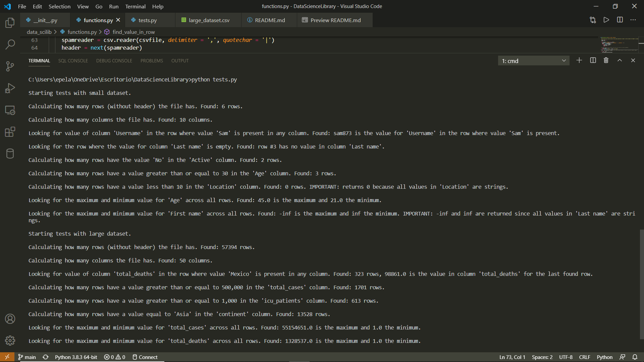This screenshot has height=362, width=644.
Task: Open the Terminal menu in the menu bar
Action: [135, 6]
